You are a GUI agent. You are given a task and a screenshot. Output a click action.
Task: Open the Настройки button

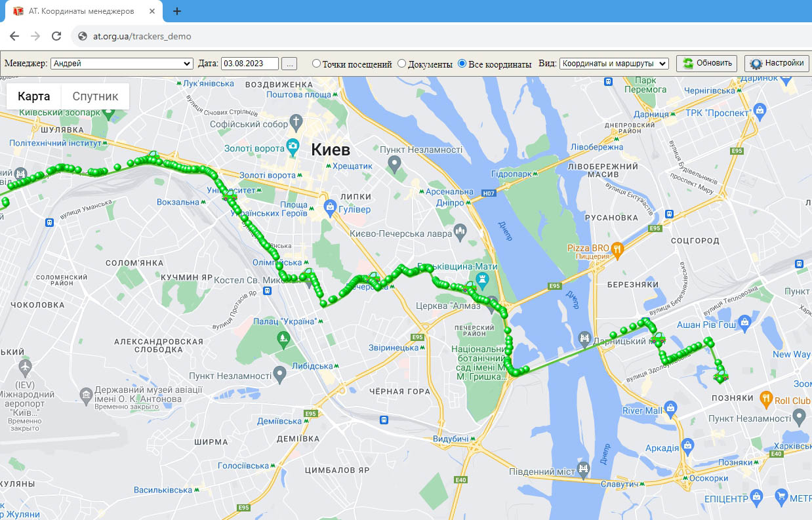pos(777,64)
